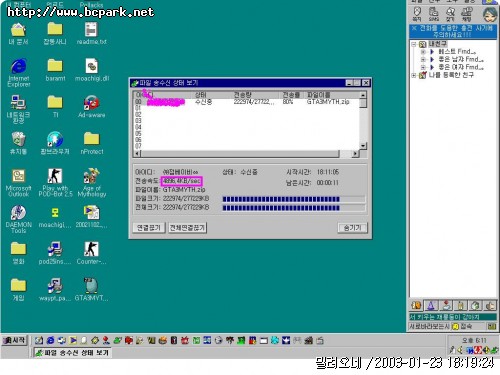This screenshot has height=375, width=500.
Task: Click the 접속 status indicator in the messenger
Action: (463, 326)
